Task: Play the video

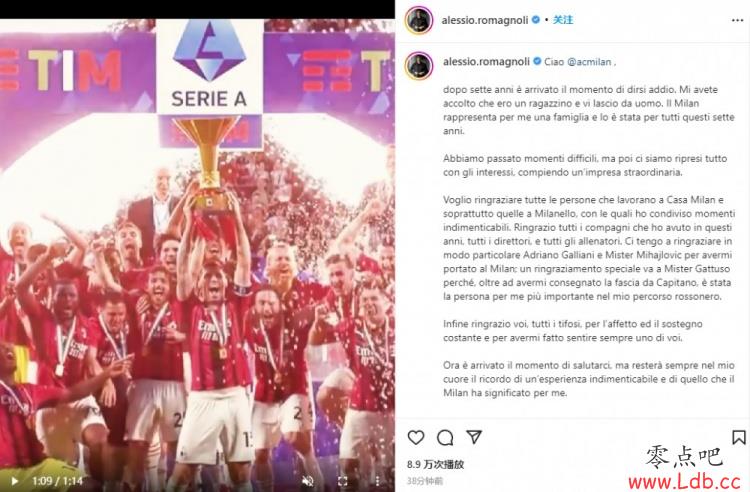Action: tap(15, 481)
